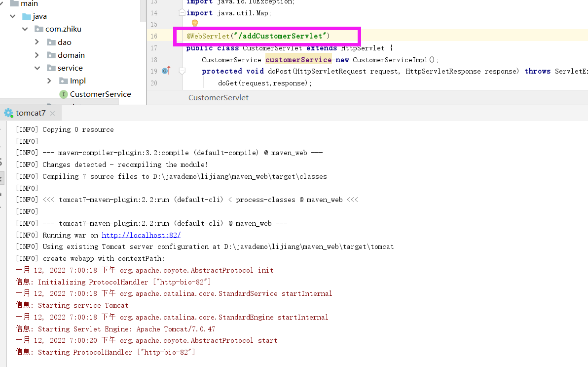
Task: Click 'Starting Servlet Engine: Apache Tomcat/7.0.47' line
Action: [x=115, y=329]
